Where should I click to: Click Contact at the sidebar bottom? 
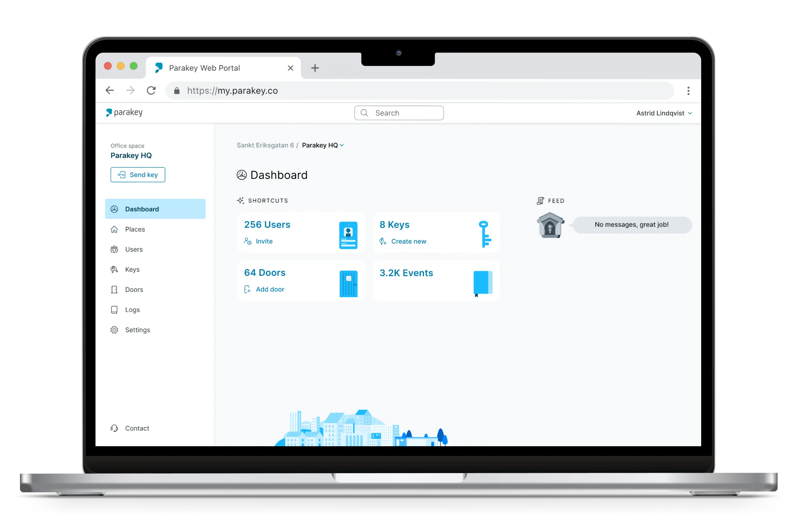click(130, 428)
